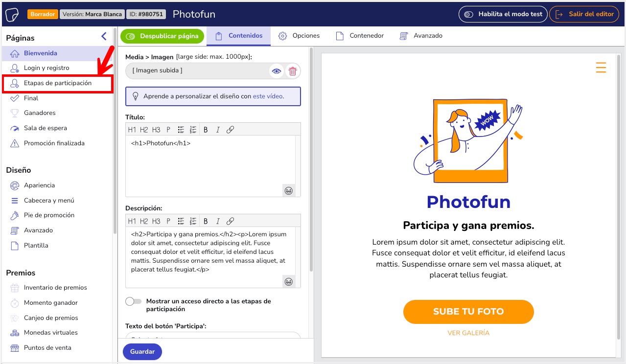Viewport: 626px width, 364px height.
Task: Click inside the Descripción text area
Action: point(211,257)
